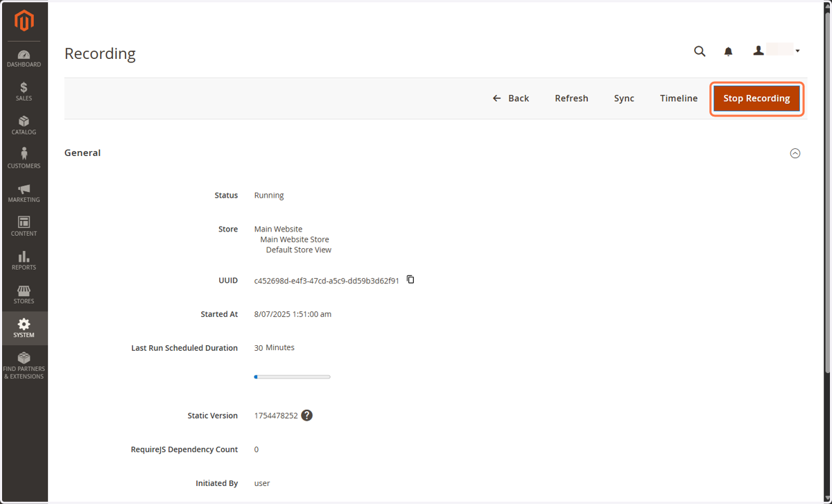The width and height of the screenshot is (832, 504).
Task: Click the 'Main Website' store text
Action: 278,229
